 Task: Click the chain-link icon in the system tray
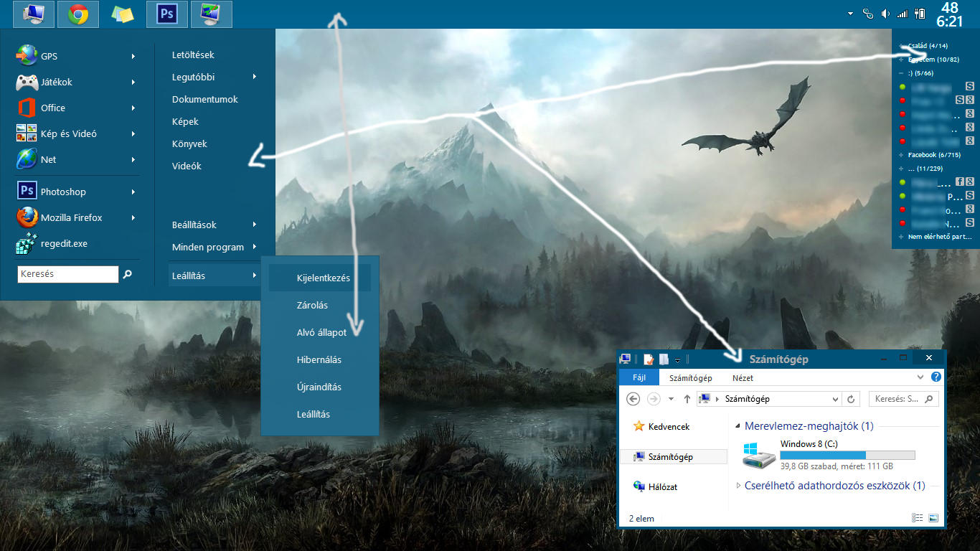(x=868, y=13)
